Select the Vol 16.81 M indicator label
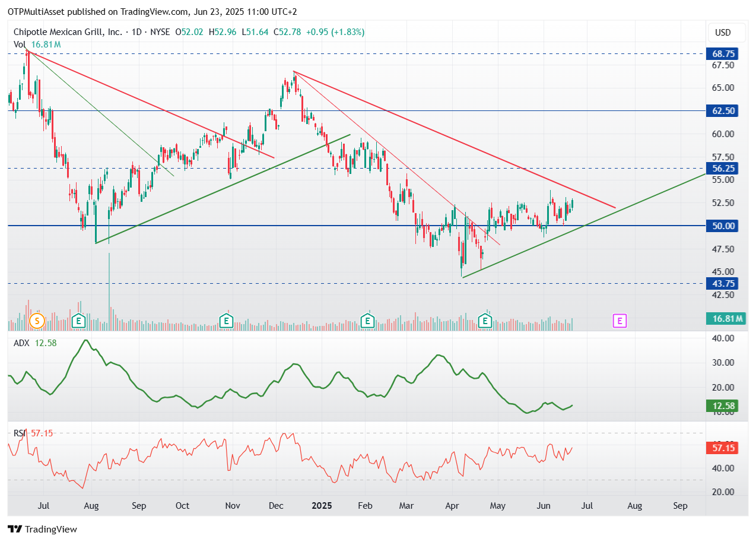This screenshot has width=756, height=542. pos(37,45)
